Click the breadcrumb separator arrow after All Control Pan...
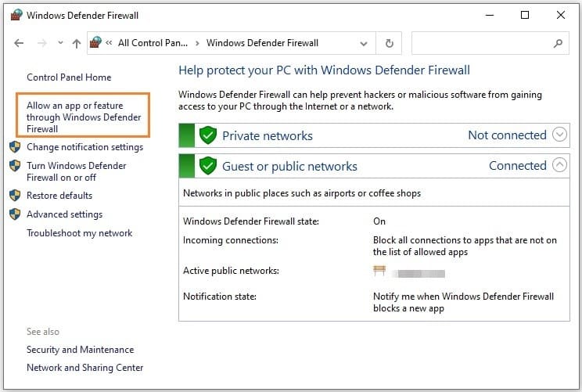 coord(197,44)
